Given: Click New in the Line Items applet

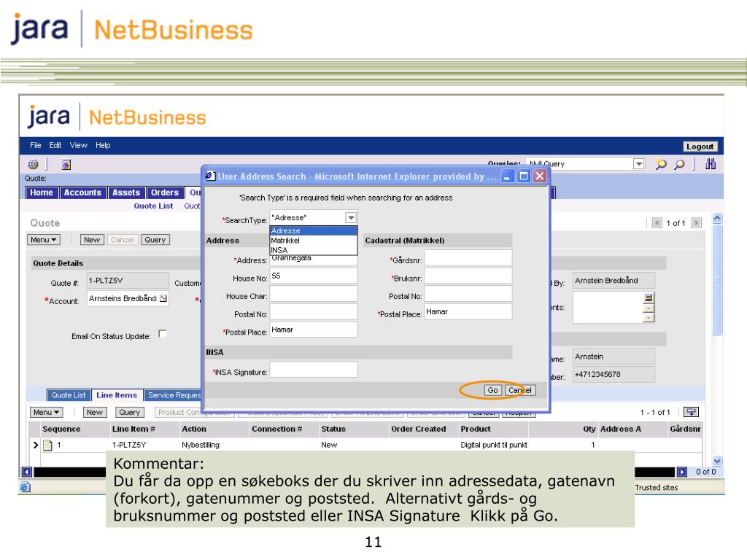Looking at the screenshot, I should click(x=94, y=413).
